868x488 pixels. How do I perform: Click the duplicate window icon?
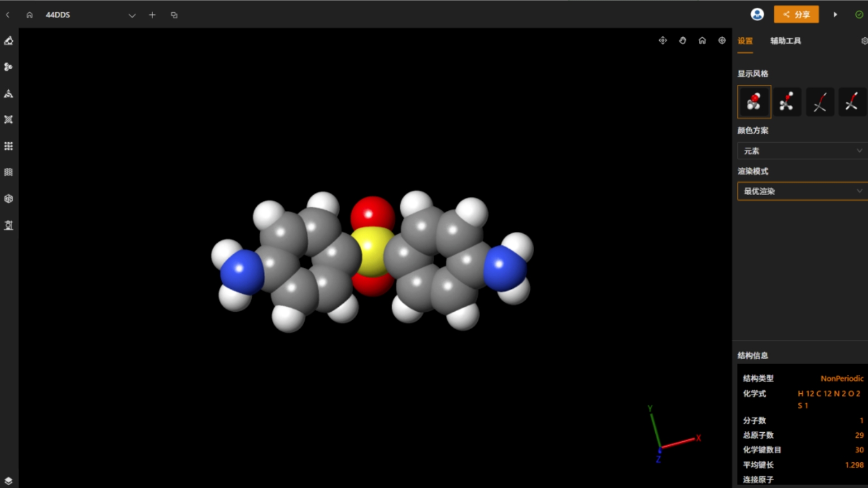click(174, 15)
